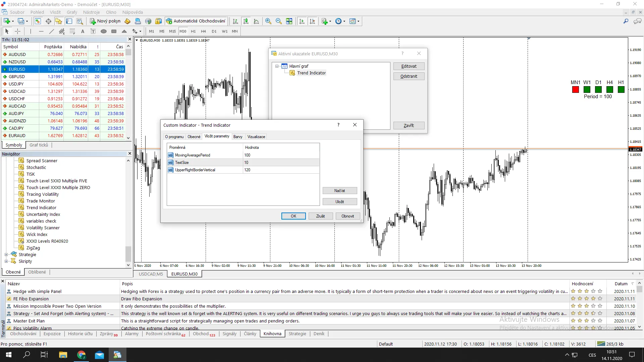Click the Editovat button

pyautogui.click(x=409, y=66)
